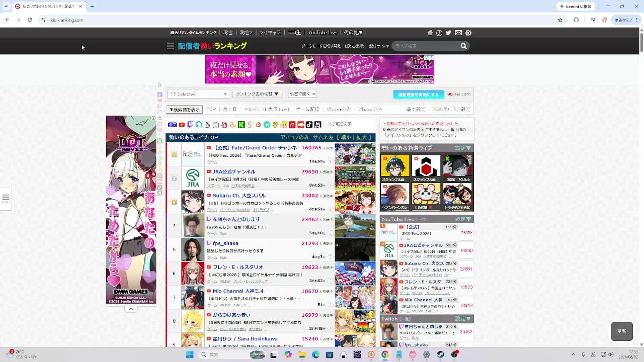The width and height of the screenshot is (644, 362).
Task: Open the Fate/Grand Order チャンネル stream link
Action: tap(255, 148)
